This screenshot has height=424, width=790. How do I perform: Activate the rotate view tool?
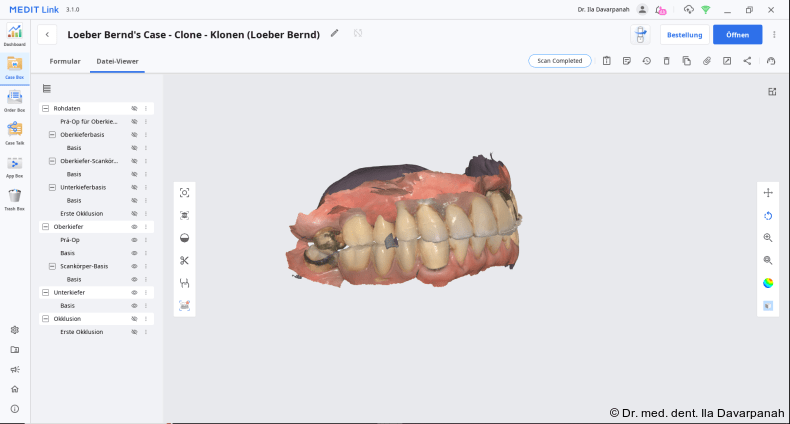pyautogui.click(x=768, y=215)
